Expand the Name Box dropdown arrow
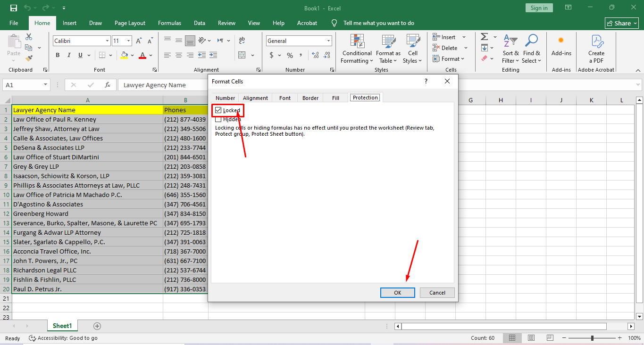The height and width of the screenshot is (345, 644). tap(46, 85)
